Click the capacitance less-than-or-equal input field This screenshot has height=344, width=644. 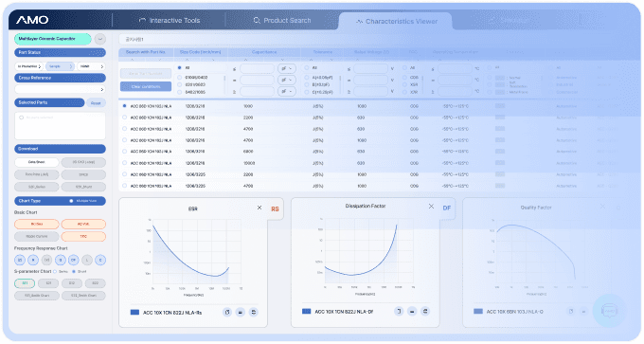tap(257, 68)
